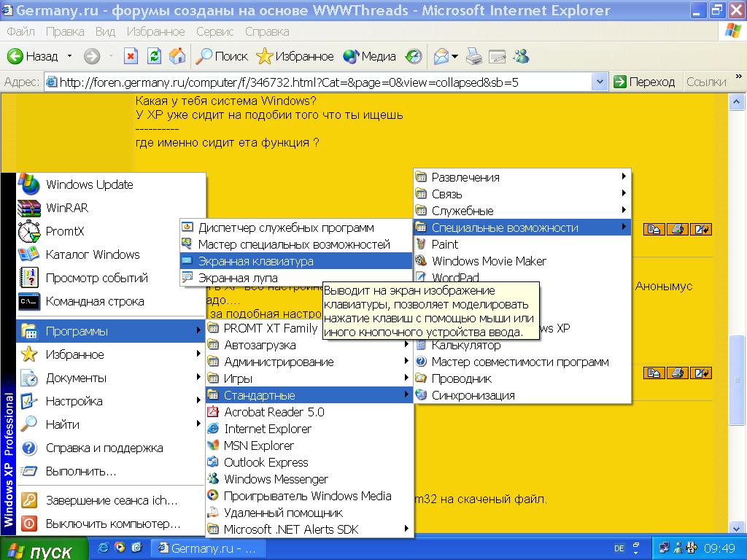Image resolution: width=747 pixels, height=560 pixels.
Task: Launch MSN Explorer
Action: (309, 446)
